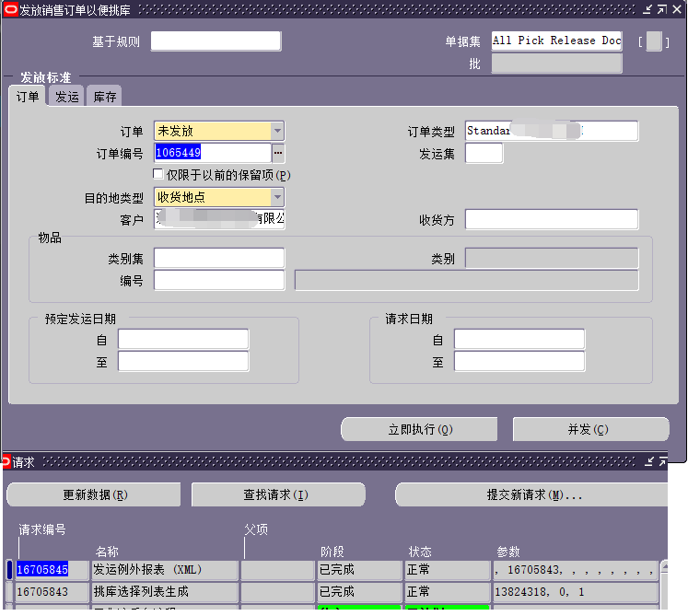Viewport: 688px width, 616px height.
Task: Expand the 订单 status dropdown (未发放)
Action: pyautogui.click(x=277, y=132)
